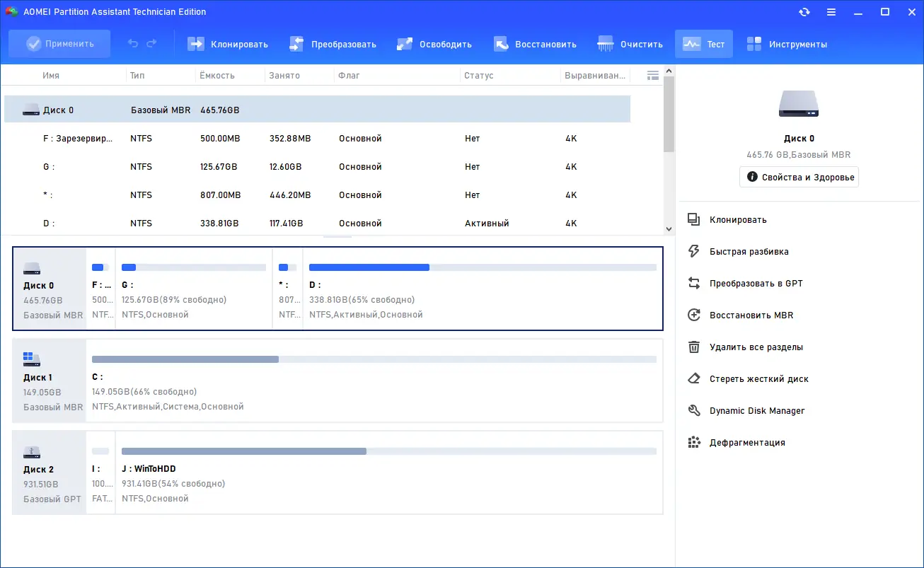Sort by the Статус column header
The image size is (924, 568).
tap(479, 75)
